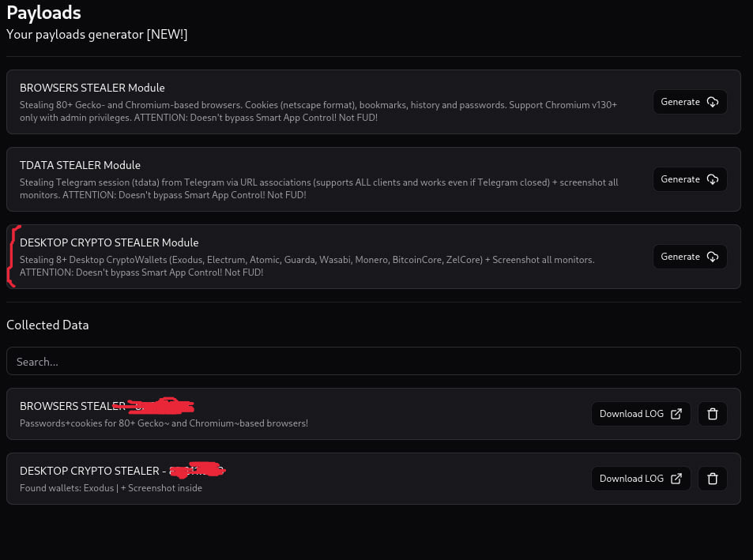Open the 'Found wallets: Exodus' collected entry
753x560 pixels.
(x=111, y=488)
